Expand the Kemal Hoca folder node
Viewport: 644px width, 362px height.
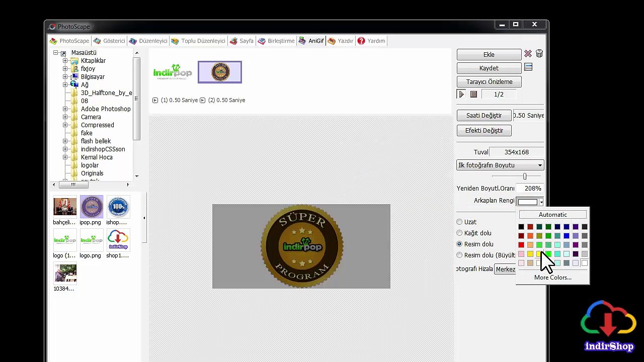pyautogui.click(x=65, y=157)
